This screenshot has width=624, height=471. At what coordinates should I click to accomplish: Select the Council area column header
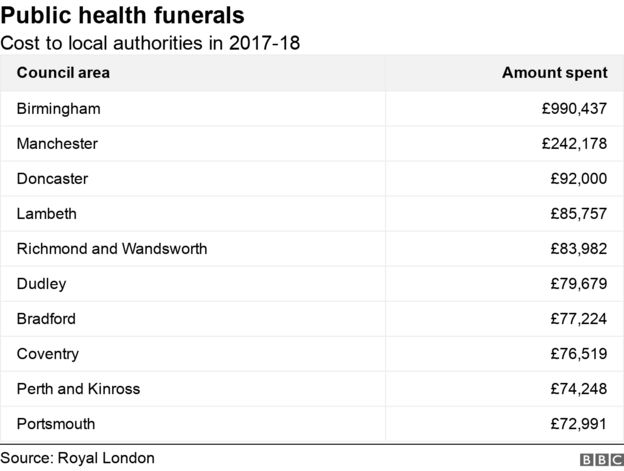[x=63, y=73]
